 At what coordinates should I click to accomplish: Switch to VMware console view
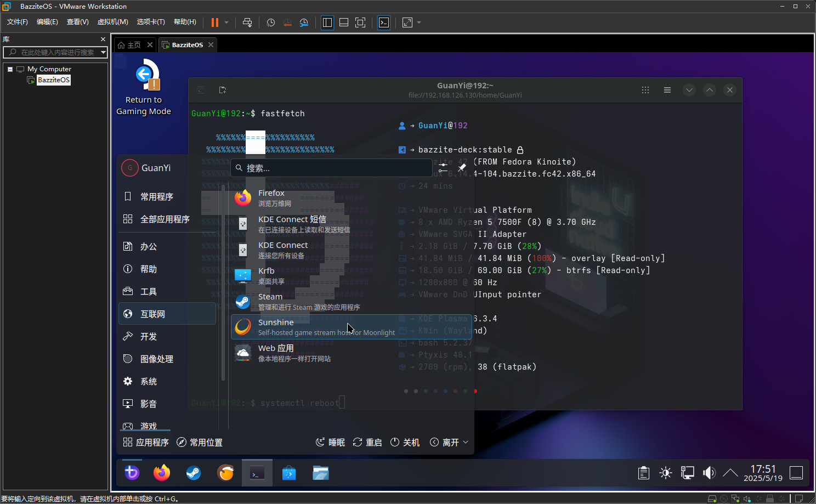[x=384, y=22]
